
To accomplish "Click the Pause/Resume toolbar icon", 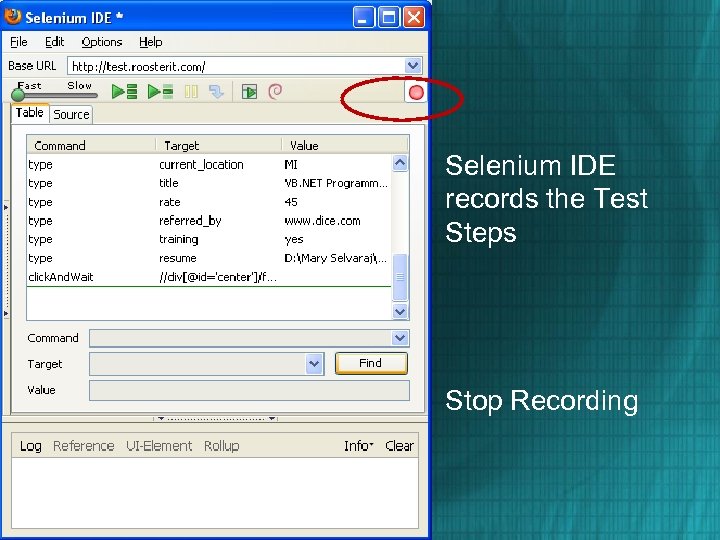I will [191, 91].
